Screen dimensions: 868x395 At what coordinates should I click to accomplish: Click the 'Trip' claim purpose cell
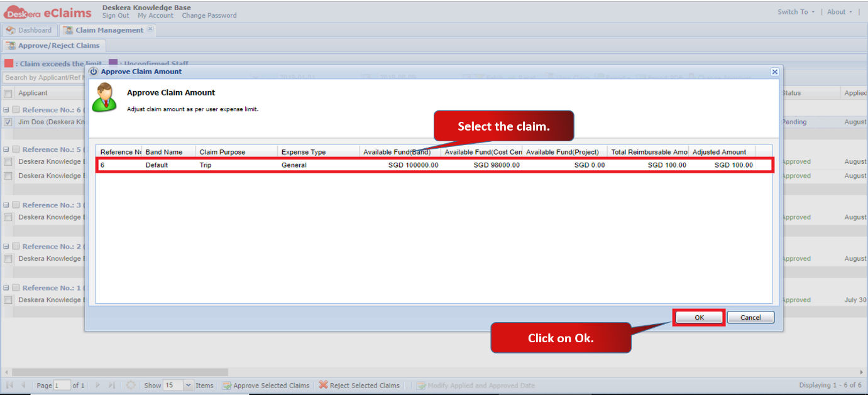pos(206,165)
